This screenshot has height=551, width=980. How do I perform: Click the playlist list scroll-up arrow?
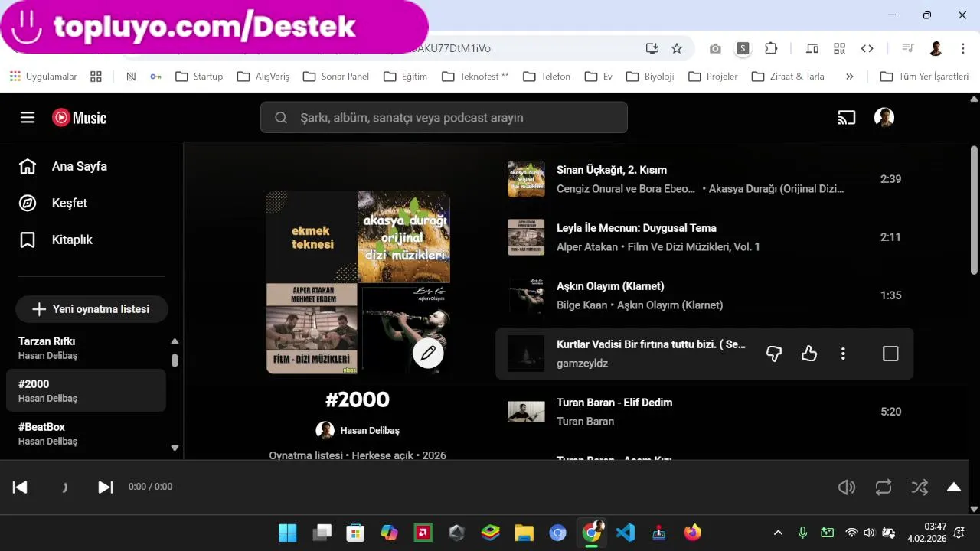pos(175,341)
